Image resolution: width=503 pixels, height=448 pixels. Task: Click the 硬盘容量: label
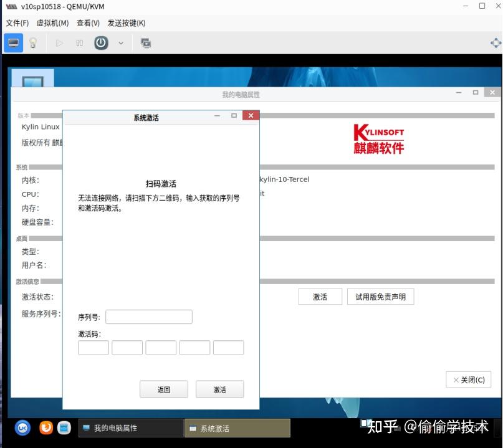point(37,222)
